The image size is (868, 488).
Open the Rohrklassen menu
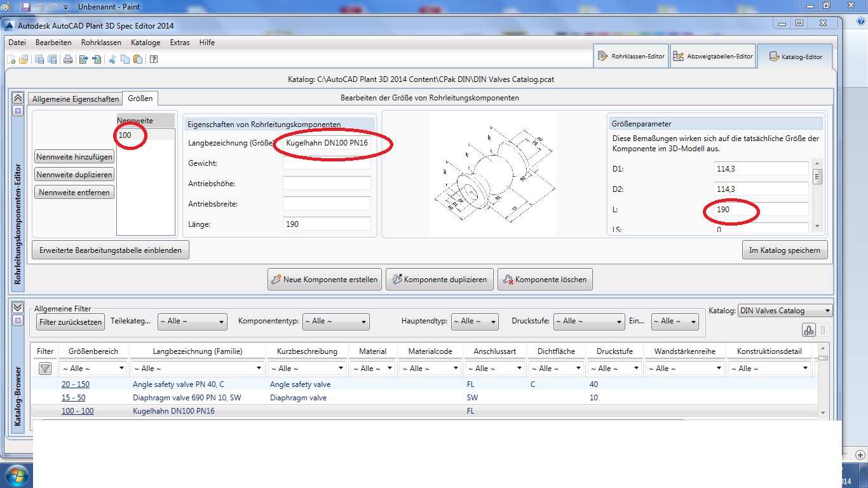click(x=101, y=43)
